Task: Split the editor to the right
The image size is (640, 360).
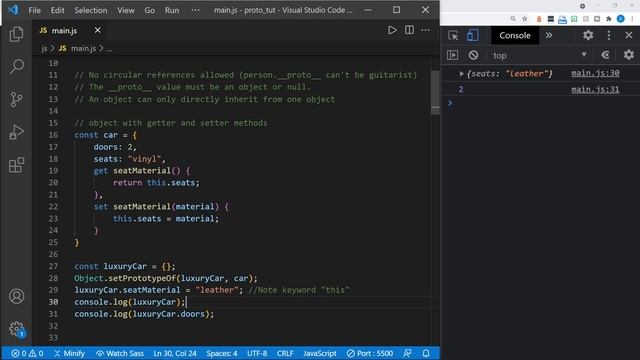Action: (409, 30)
